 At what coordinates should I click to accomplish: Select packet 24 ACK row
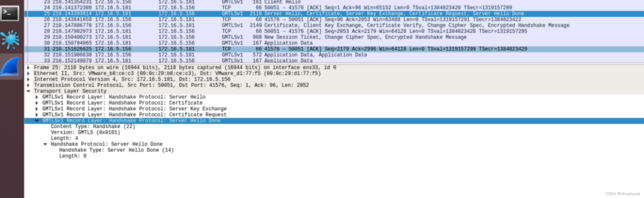click(334, 8)
